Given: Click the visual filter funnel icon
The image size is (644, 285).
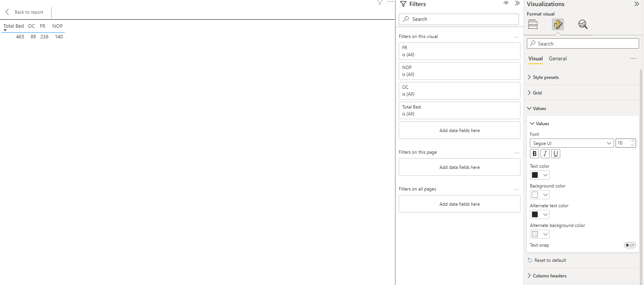Looking at the screenshot, I should (380, 2).
